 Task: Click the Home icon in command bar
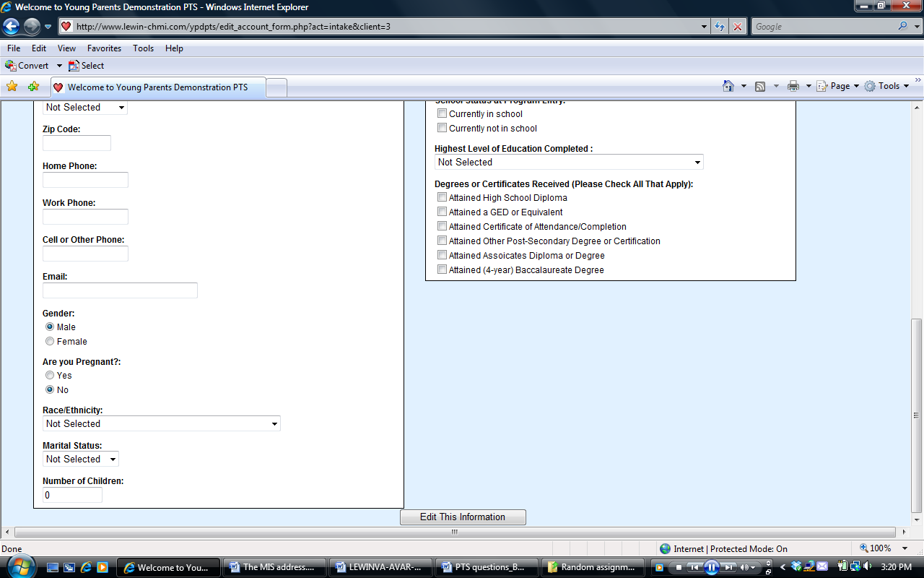tap(728, 86)
